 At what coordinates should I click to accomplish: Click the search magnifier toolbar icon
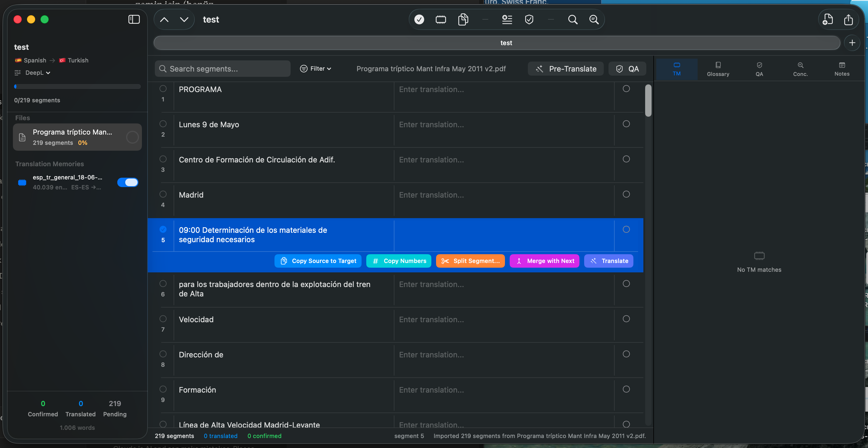click(x=572, y=20)
